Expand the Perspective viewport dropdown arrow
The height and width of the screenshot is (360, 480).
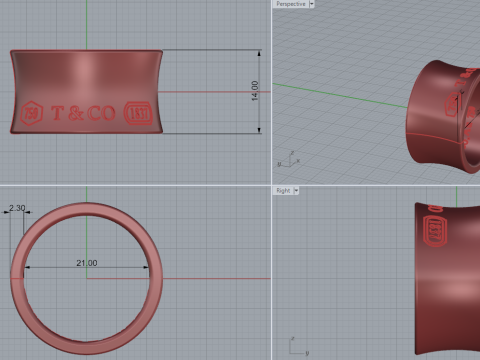tap(312, 4)
